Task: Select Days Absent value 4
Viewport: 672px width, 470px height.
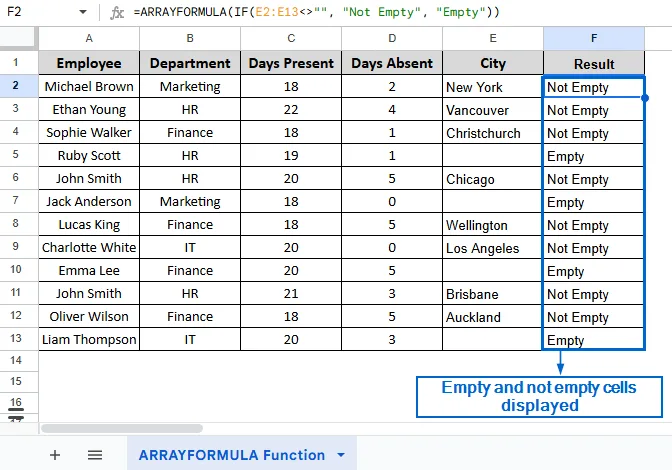Action: coord(392,110)
